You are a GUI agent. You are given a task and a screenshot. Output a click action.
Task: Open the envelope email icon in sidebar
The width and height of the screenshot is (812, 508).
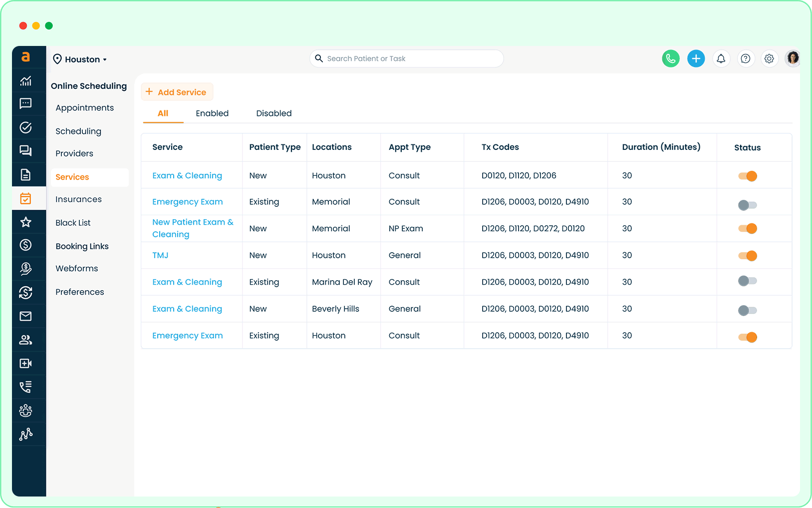pyautogui.click(x=25, y=316)
